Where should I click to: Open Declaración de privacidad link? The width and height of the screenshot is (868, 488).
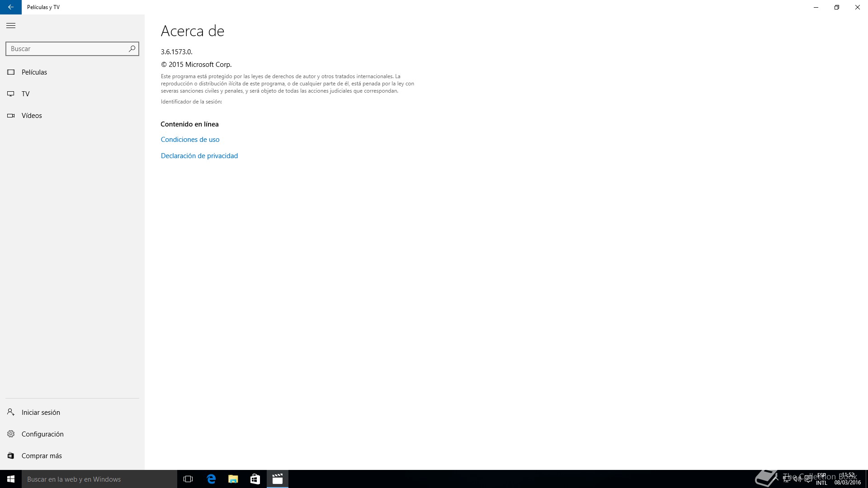(x=199, y=156)
